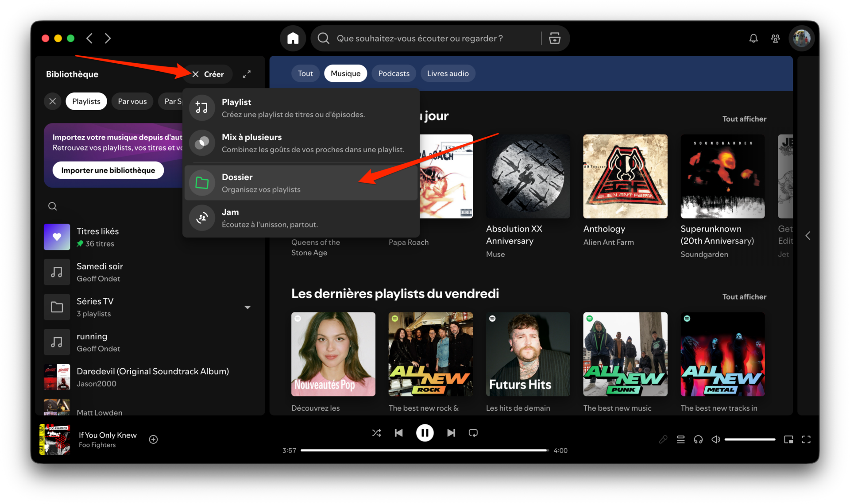Open notifications bell icon
Viewport: 850px width, 504px height.
click(753, 38)
